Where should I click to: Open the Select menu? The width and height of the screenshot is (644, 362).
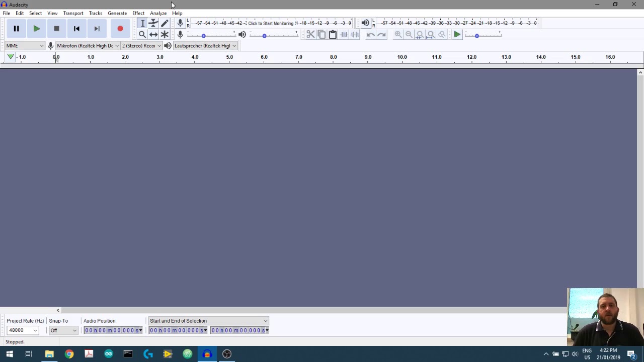pyautogui.click(x=35, y=13)
